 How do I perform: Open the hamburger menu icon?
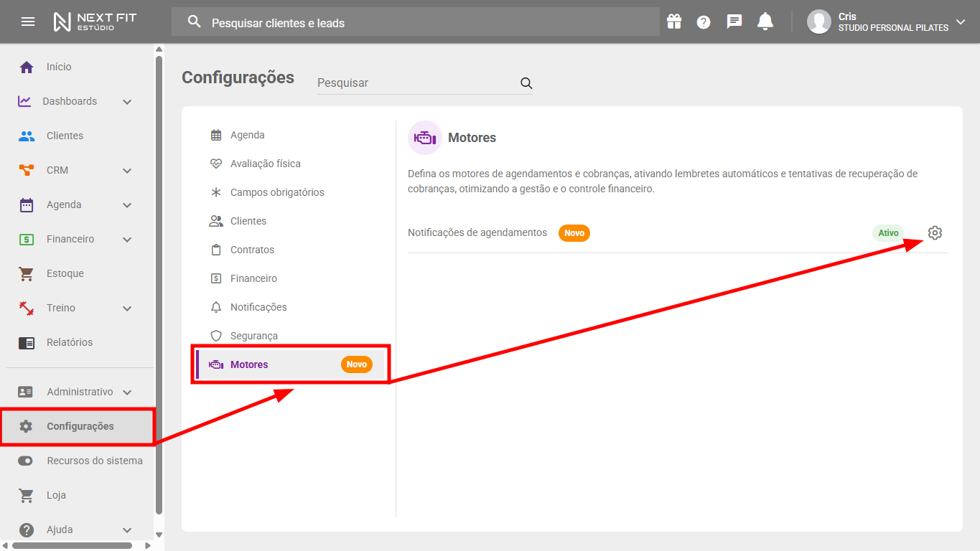(x=28, y=22)
